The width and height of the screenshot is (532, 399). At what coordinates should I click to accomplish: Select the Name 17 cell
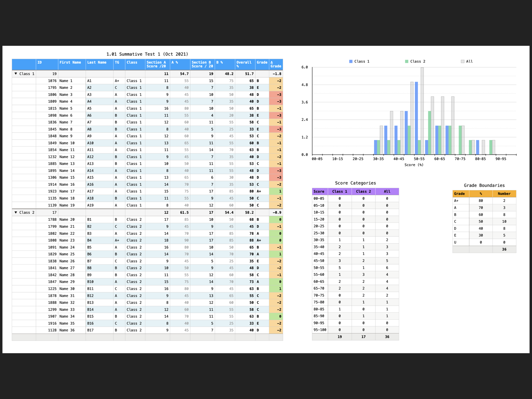pyautogui.click(x=67, y=191)
